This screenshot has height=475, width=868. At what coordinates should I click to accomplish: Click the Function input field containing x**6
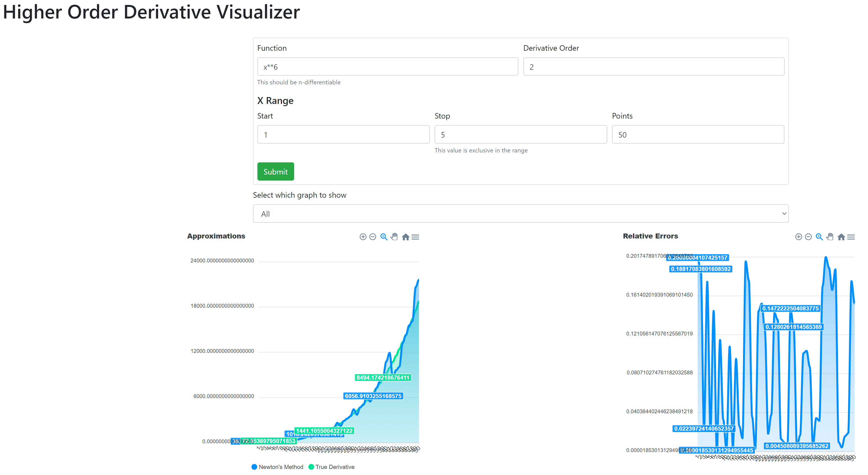(387, 67)
